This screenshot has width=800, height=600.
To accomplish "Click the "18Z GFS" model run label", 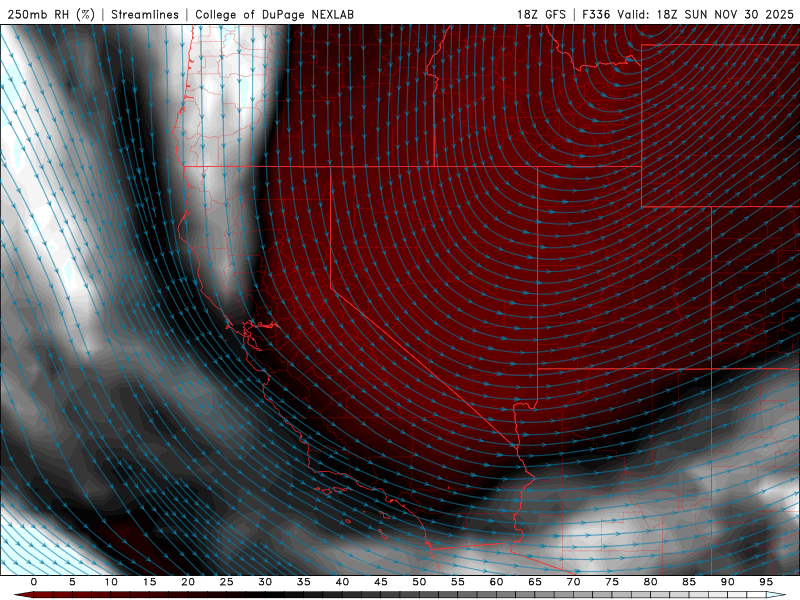I will tap(541, 14).
